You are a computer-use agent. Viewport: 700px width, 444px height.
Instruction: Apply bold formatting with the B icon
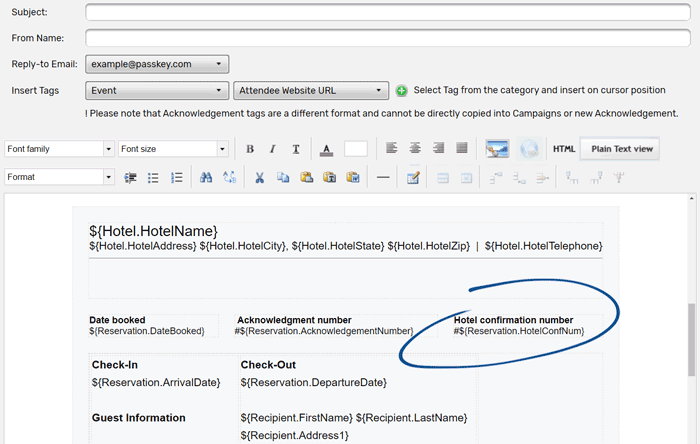point(250,149)
